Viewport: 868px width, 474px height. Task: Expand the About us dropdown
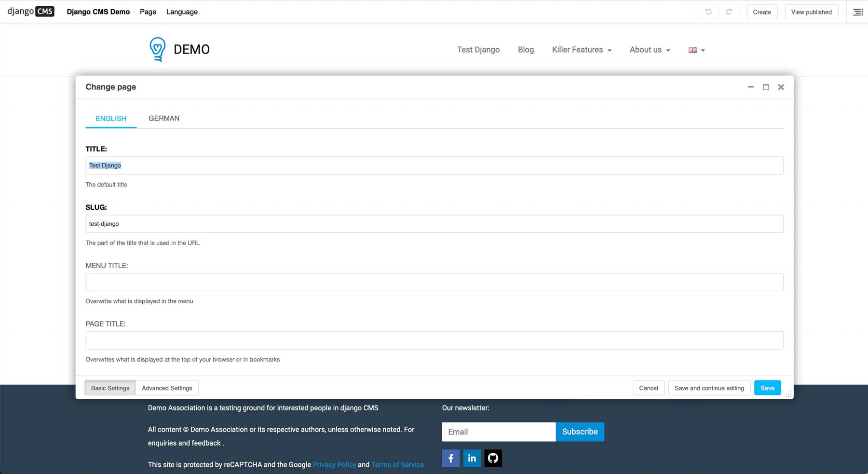tap(649, 50)
